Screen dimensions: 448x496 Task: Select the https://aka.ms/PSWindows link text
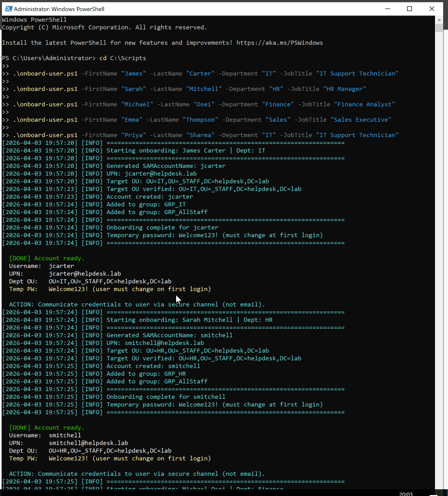280,42
